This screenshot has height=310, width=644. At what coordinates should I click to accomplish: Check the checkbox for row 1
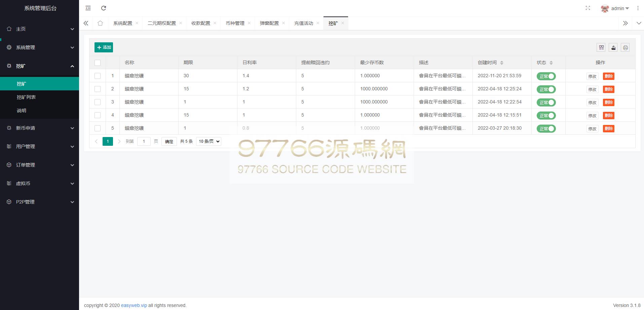[x=98, y=76]
